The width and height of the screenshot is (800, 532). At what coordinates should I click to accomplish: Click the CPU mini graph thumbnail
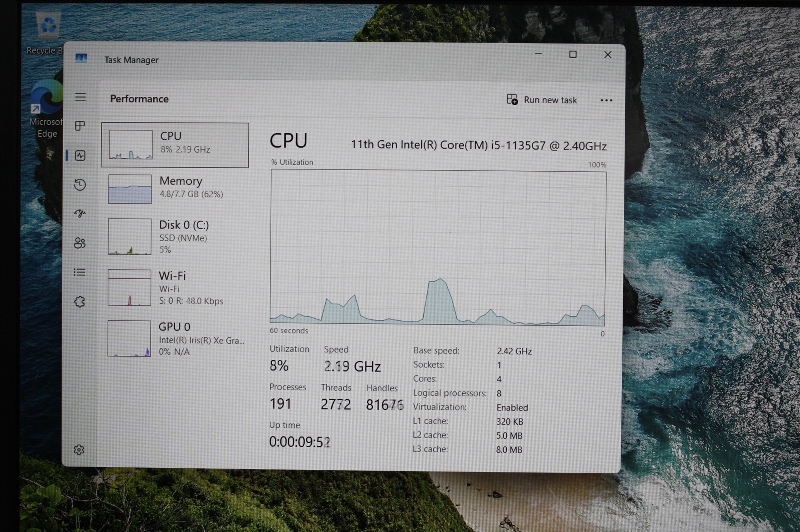pos(131,145)
